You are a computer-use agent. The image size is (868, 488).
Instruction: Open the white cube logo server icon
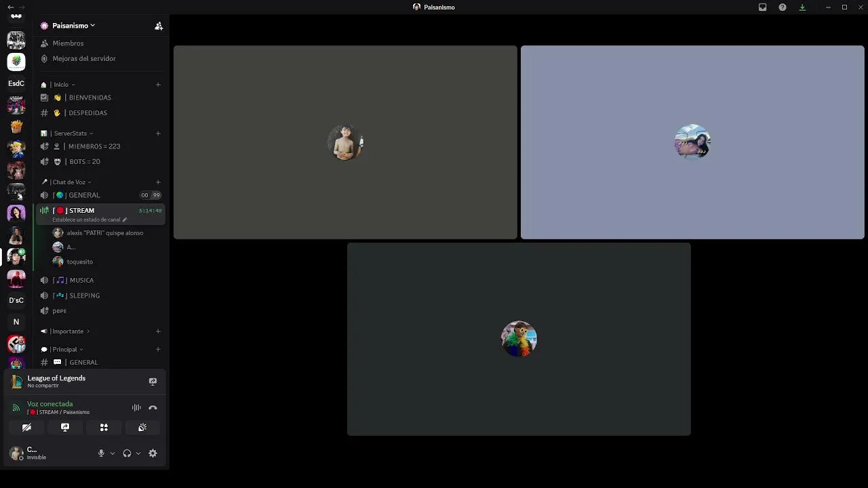[16, 62]
